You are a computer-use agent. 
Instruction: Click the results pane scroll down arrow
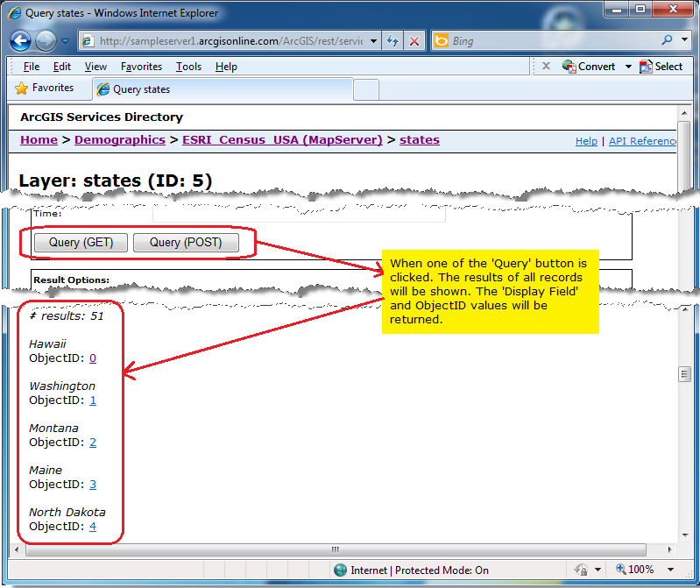tap(685, 535)
